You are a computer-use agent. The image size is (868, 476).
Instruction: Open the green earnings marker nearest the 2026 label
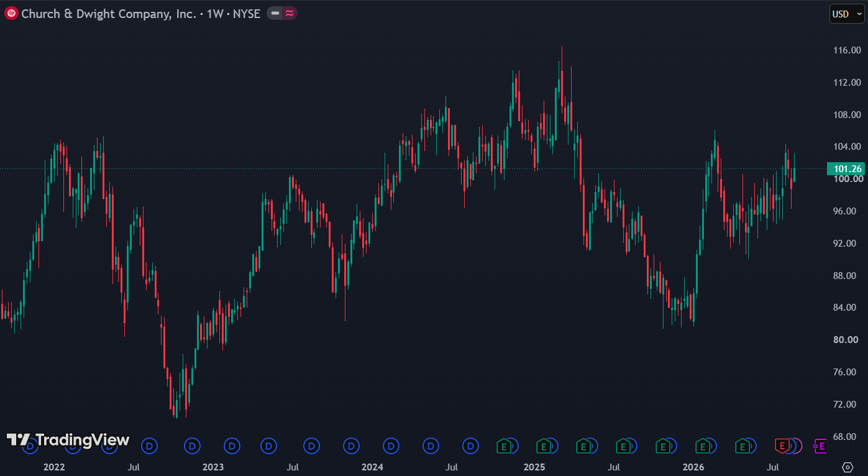pos(703,446)
